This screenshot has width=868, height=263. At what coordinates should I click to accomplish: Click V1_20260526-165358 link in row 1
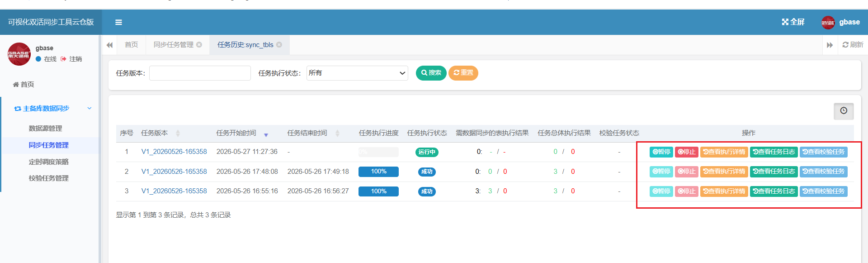[x=174, y=152]
